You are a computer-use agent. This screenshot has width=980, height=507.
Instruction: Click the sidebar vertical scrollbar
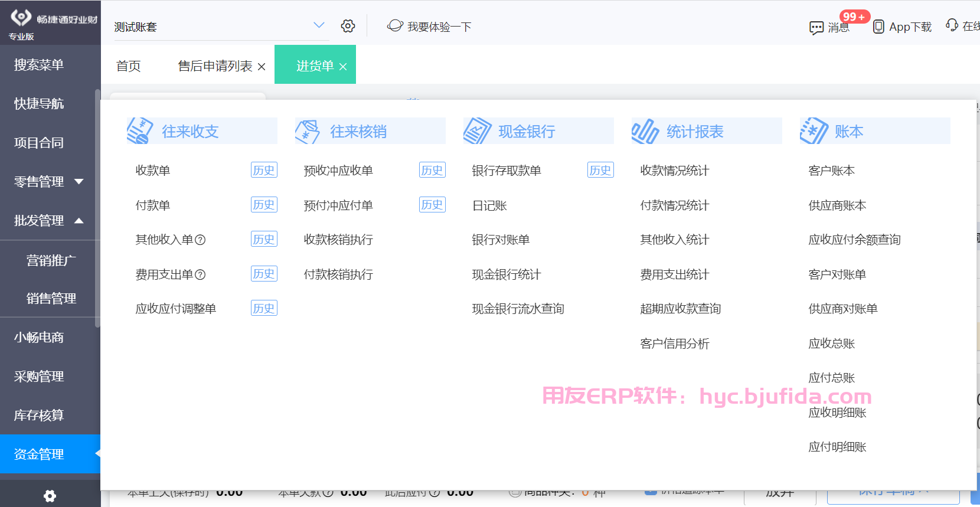click(x=97, y=208)
